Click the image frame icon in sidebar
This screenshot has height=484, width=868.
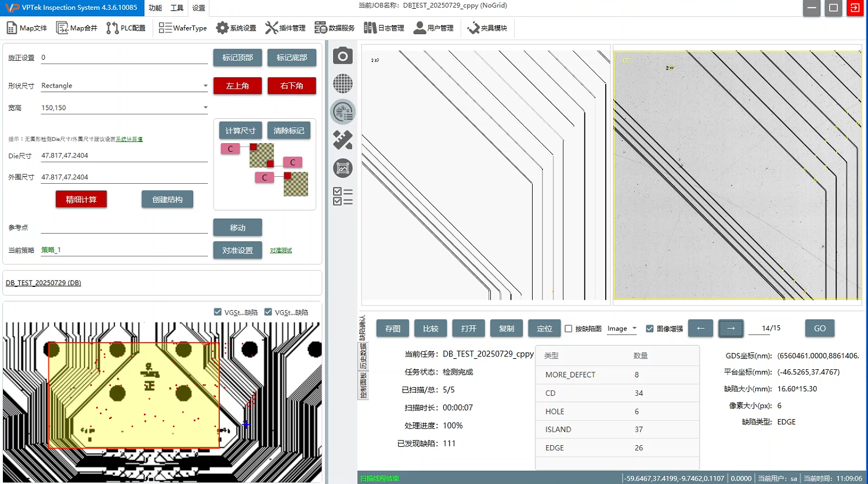[342, 168]
